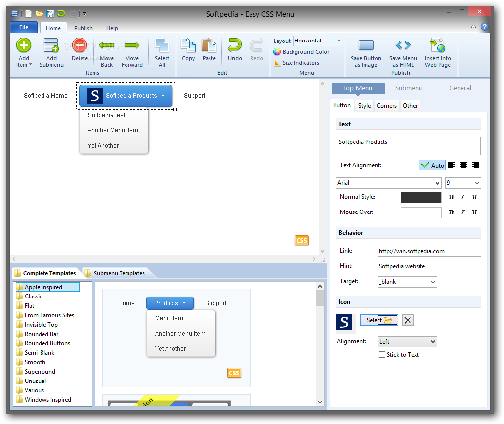
Task: Switch to the Help ribbon tab
Action: tap(112, 28)
